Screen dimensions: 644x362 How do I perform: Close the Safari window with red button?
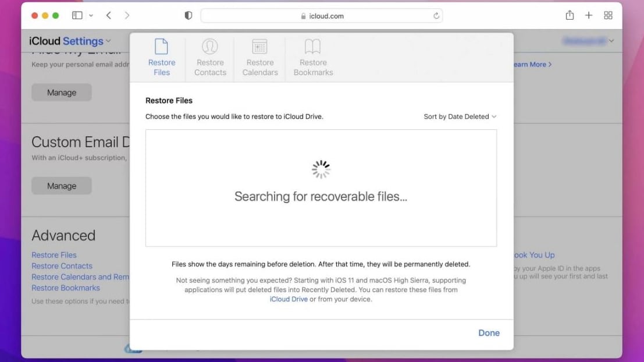pos(34,16)
